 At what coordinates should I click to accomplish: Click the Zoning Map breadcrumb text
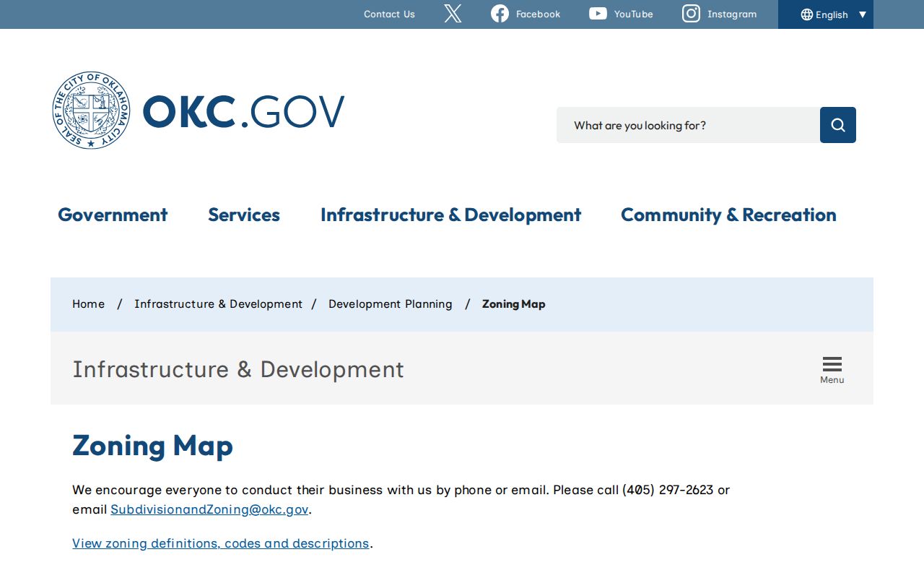coord(513,304)
